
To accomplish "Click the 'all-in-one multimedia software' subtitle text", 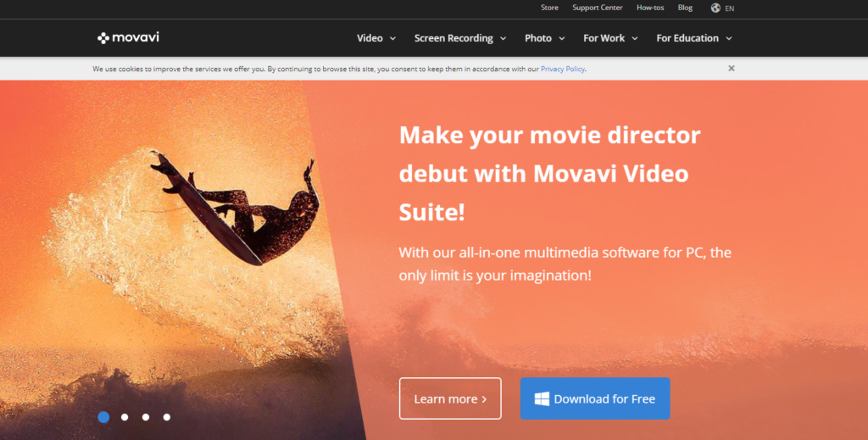I will 565,264.
